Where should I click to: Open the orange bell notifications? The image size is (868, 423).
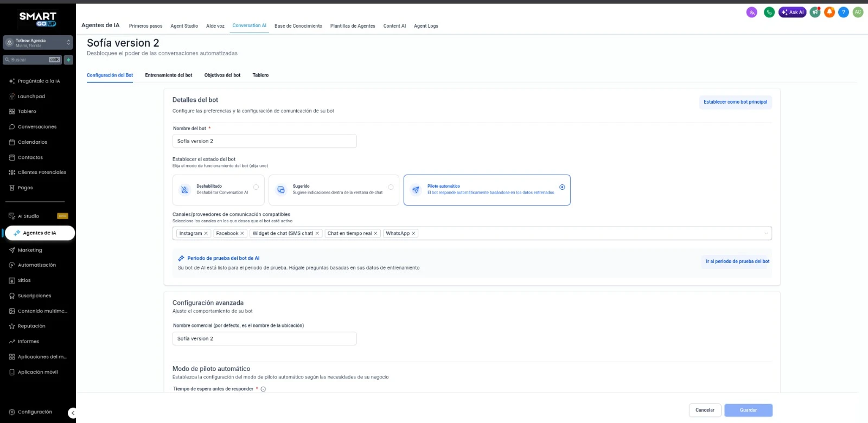829,12
